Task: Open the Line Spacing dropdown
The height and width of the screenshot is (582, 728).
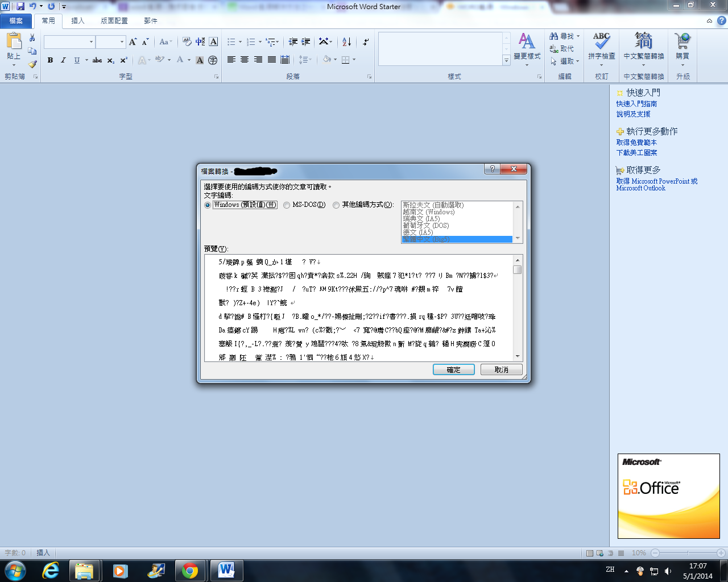Action: 305,59
